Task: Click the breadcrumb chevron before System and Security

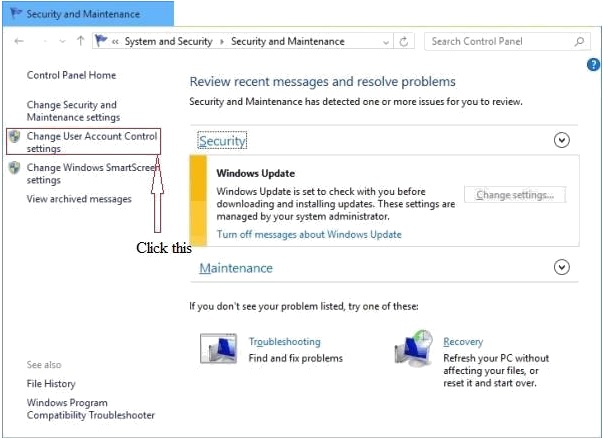Action: 115,42
